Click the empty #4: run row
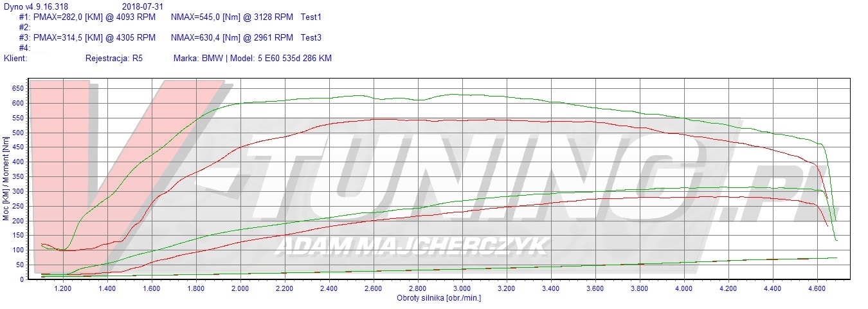This screenshot has height=309, width=868. 24,48
